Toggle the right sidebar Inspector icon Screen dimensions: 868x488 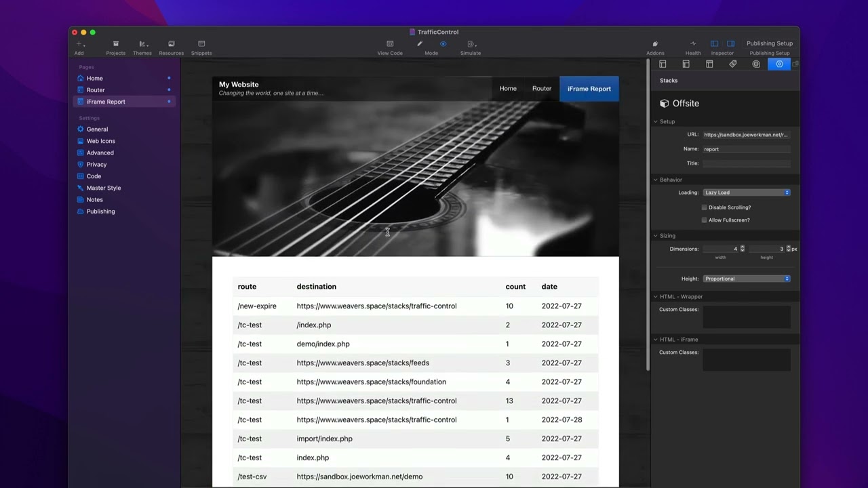coord(730,43)
